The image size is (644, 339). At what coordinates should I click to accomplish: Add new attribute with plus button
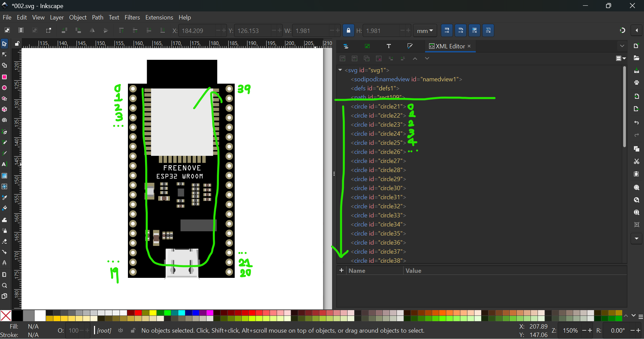341,270
